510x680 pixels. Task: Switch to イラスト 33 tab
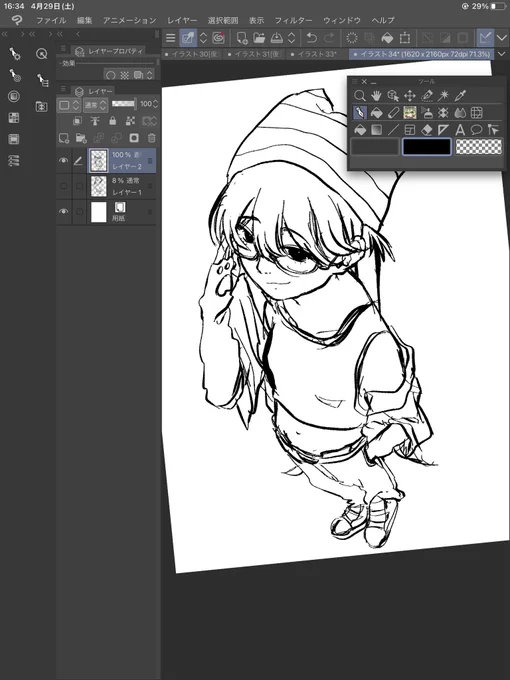coord(317,54)
